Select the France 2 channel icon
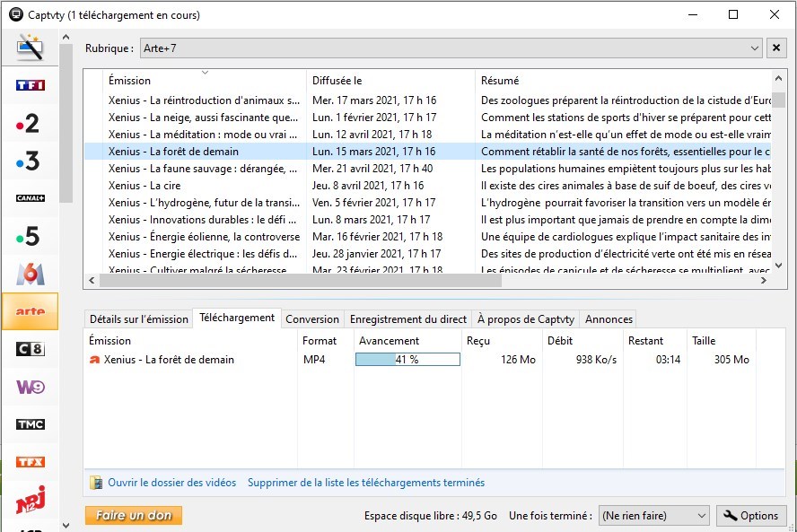 click(30, 123)
